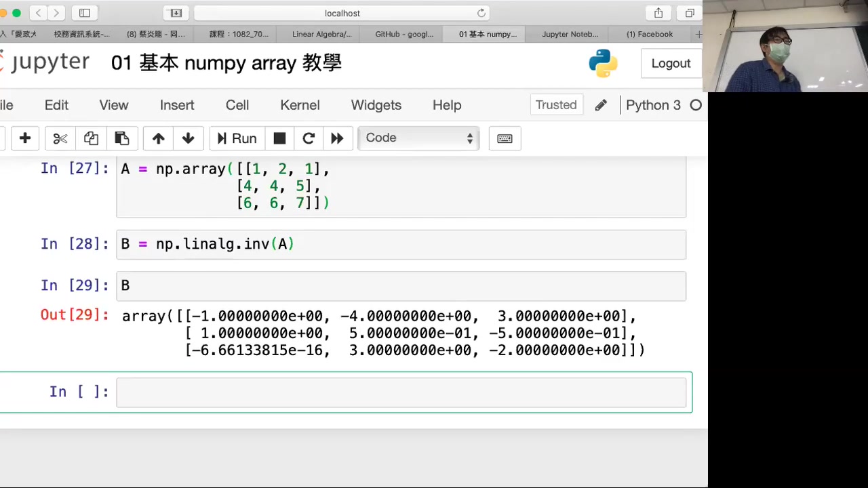Switch to the Jupyter Noteb browser tab
This screenshot has height=488, width=868.
pyautogui.click(x=570, y=34)
